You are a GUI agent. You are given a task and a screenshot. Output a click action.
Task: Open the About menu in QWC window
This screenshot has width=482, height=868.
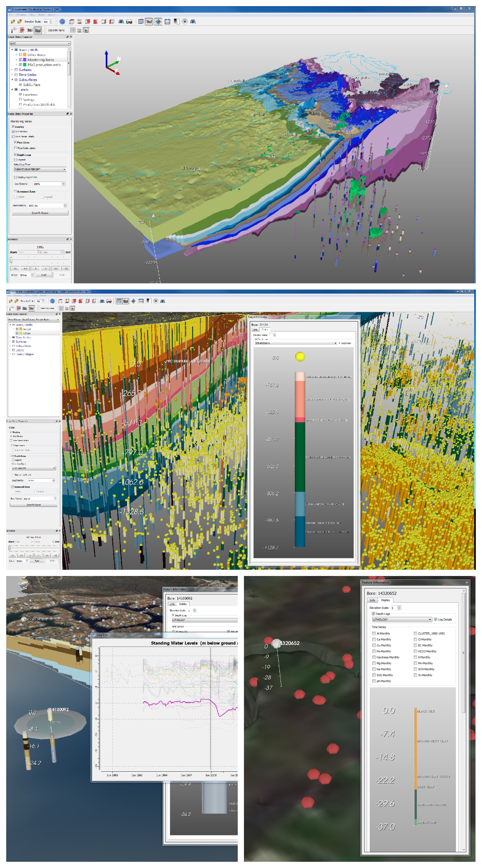tap(51, 15)
